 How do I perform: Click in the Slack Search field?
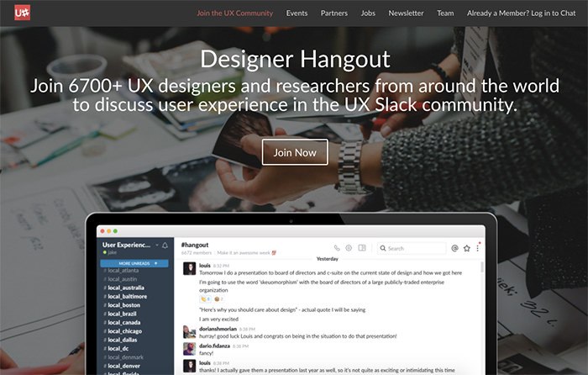(412, 248)
